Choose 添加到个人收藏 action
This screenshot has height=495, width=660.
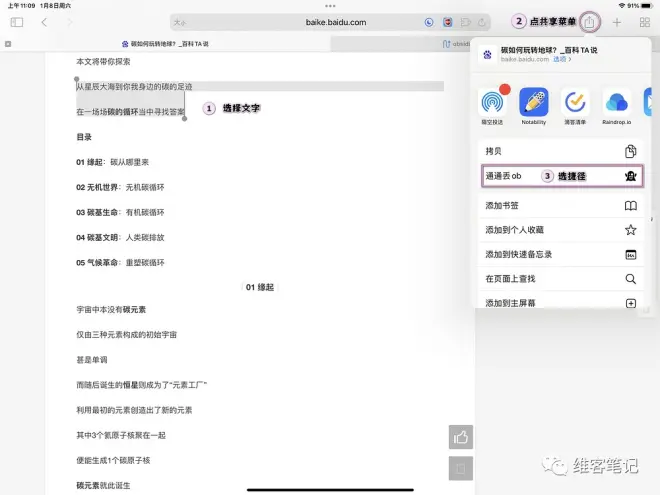561,230
